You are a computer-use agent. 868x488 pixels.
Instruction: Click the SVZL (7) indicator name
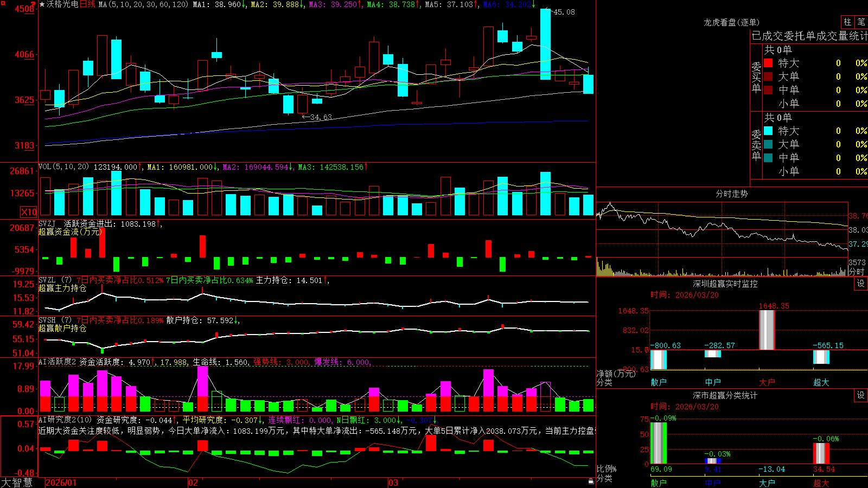[55, 280]
